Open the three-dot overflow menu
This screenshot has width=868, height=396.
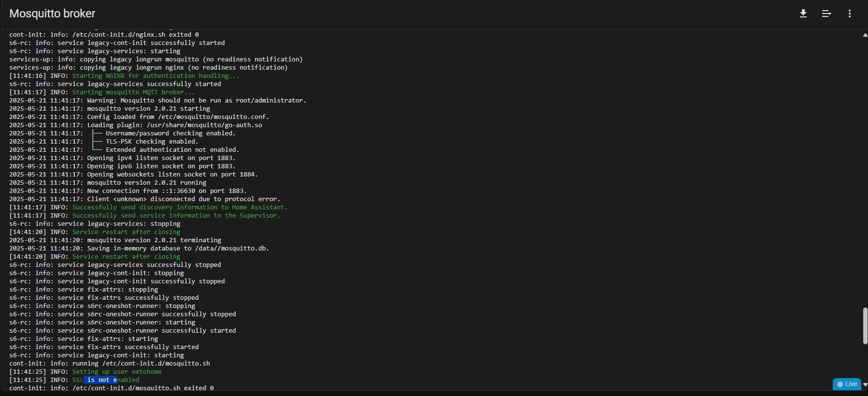[x=850, y=14]
